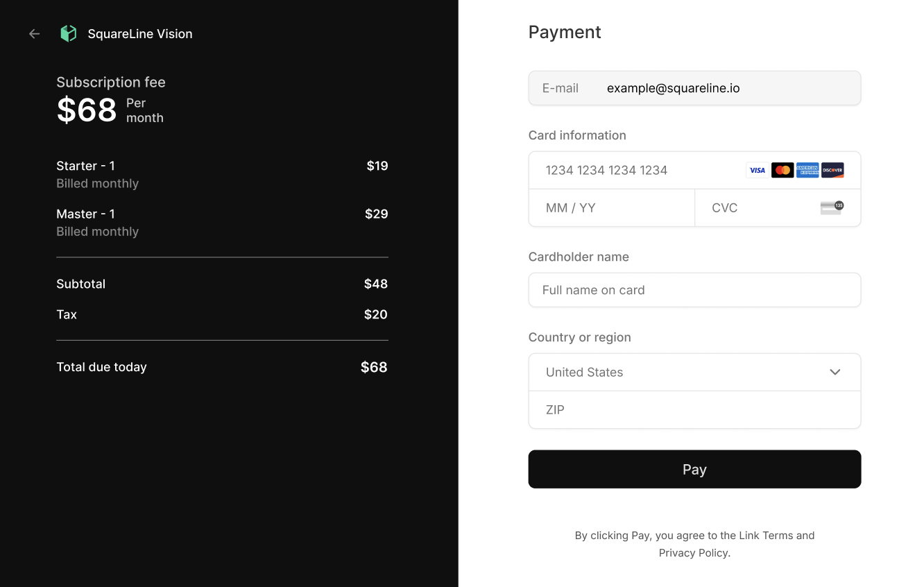Click the Visa card icon
924x587 pixels.
point(758,170)
